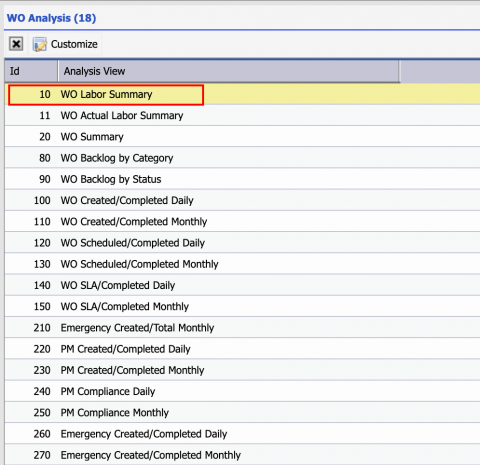Select Emergency Created/Completed Monthly row
480x465 pixels.
tap(242, 455)
